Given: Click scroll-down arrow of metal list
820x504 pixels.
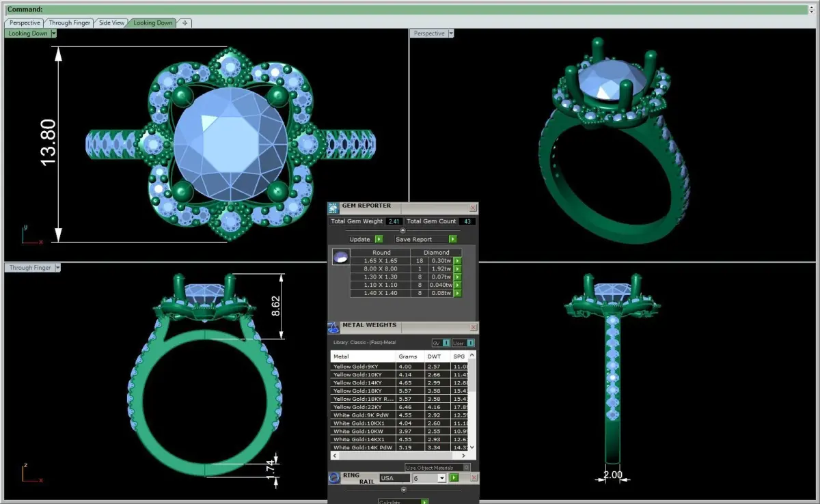Looking at the screenshot, I should pyautogui.click(x=472, y=447).
